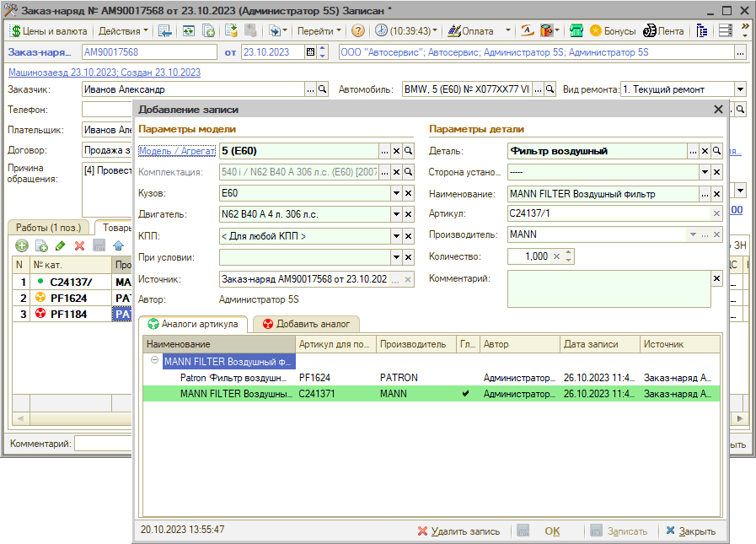Expand КПП dropdown
Viewport: 756px width, 544px height.
pos(396,236)
